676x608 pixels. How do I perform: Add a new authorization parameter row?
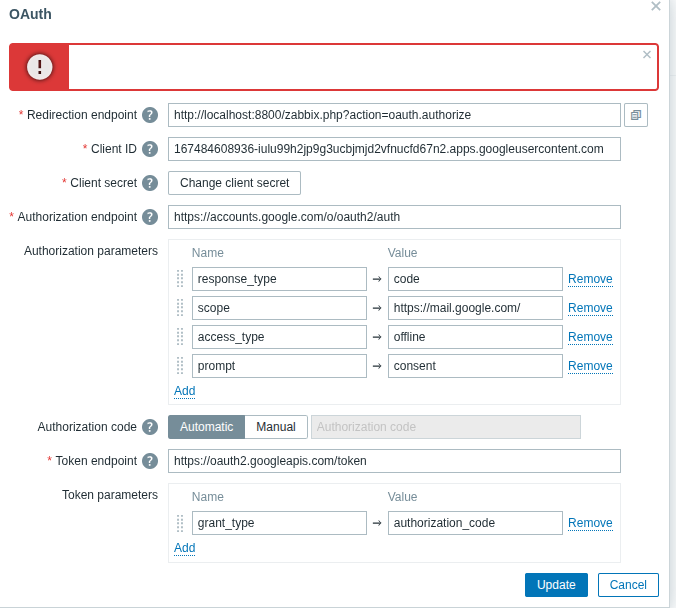[x=184, y=391]
